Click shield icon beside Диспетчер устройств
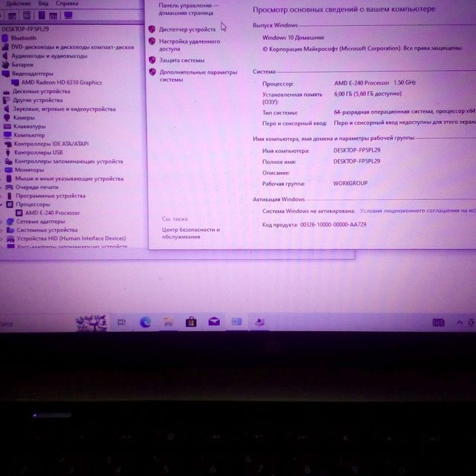The width and height of the screenshot is (476, 476). coord(152,29)
